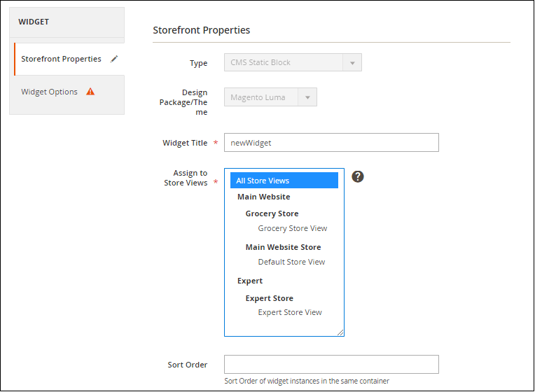Click the Sort Order help note text
The height and width of the screenshot is (392, 535).
tap(307, 381)
